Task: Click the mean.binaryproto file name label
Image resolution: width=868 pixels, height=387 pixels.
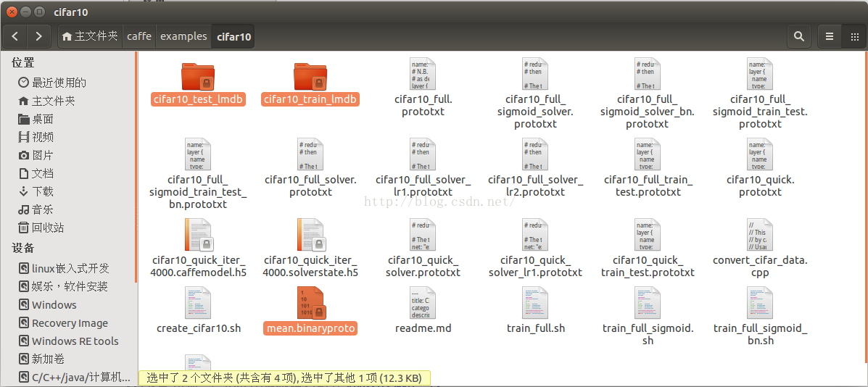Action: 310,328
